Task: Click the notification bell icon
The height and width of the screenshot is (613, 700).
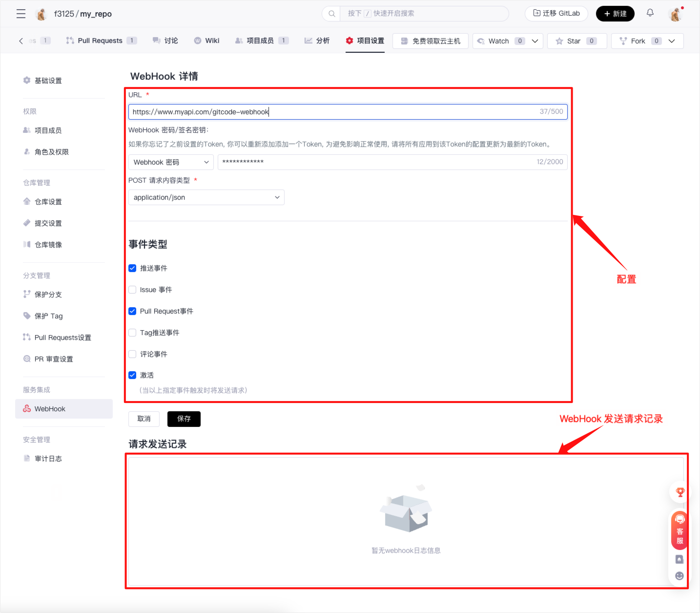Action: 650,13
